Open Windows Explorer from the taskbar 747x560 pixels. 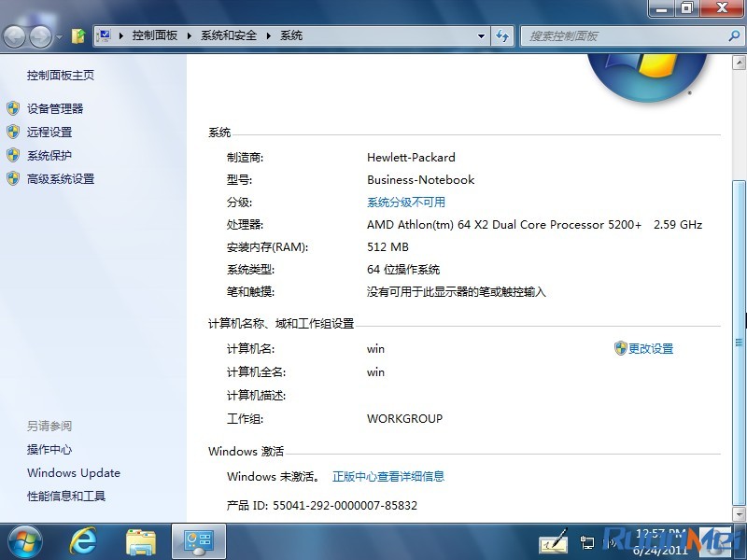141,542
